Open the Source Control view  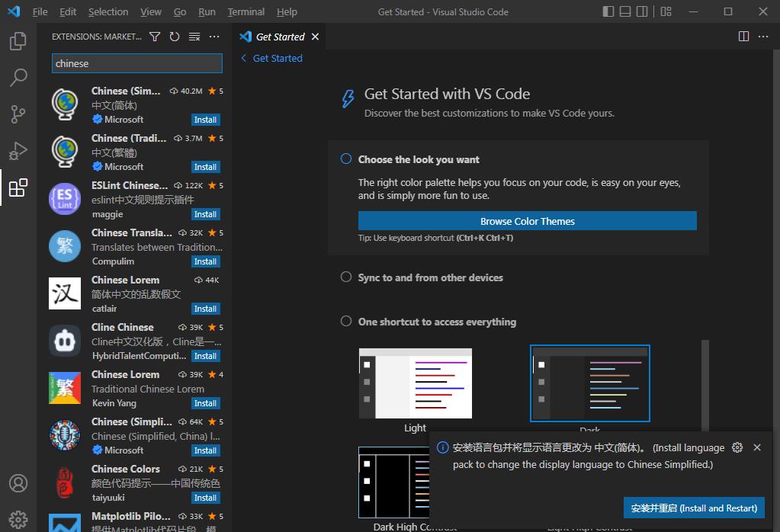click(x=18, y=114)
